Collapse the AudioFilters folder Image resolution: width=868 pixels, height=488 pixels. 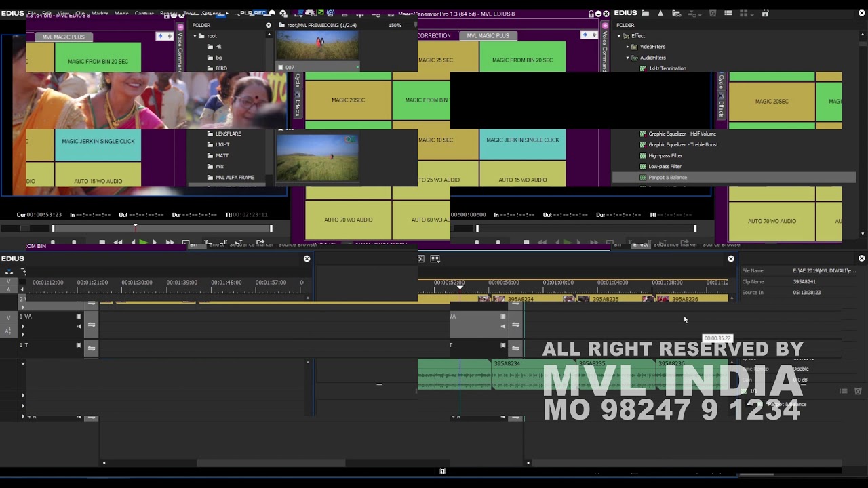pyautogui.click(x=627, y=58)
